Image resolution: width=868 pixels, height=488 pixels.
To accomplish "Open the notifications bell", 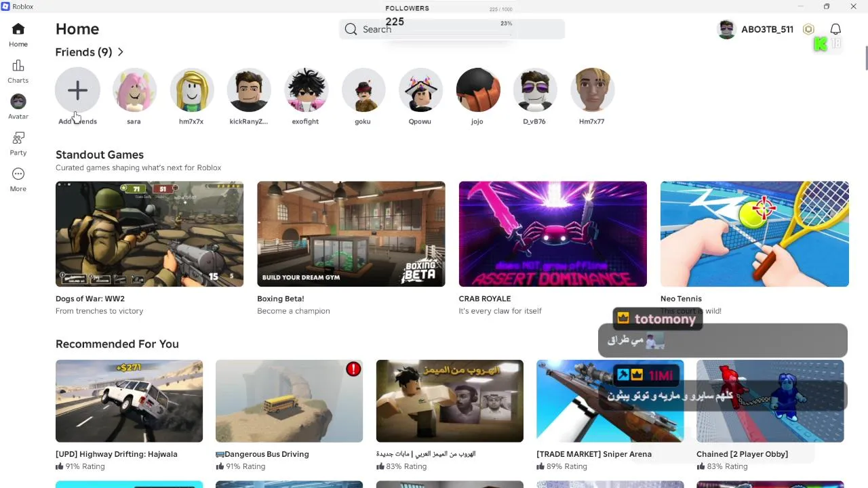I will [x=835, y=29].
